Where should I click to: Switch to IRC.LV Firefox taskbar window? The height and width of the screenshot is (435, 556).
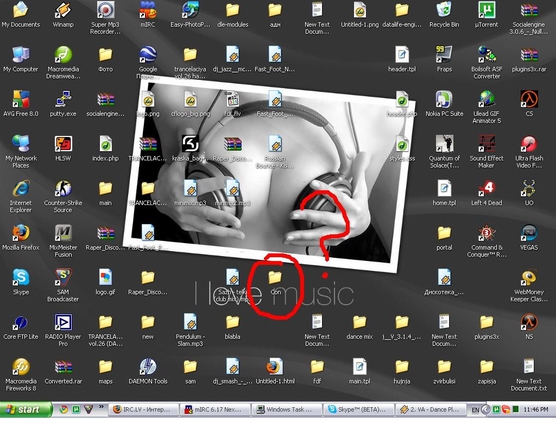coord(143,409)
